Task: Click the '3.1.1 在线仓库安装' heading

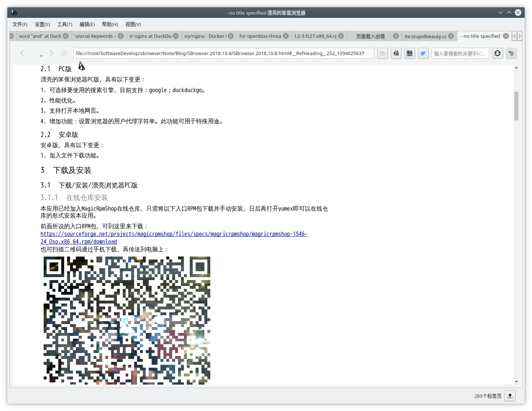Action: 74,198
